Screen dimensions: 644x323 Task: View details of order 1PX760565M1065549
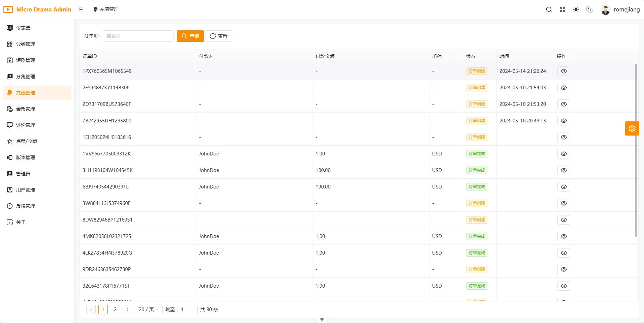point(563,71)
